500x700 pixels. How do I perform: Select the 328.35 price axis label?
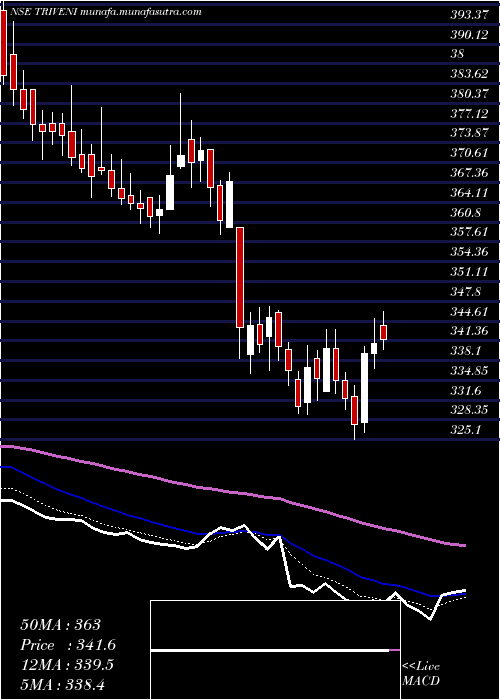tap(471, 410)
